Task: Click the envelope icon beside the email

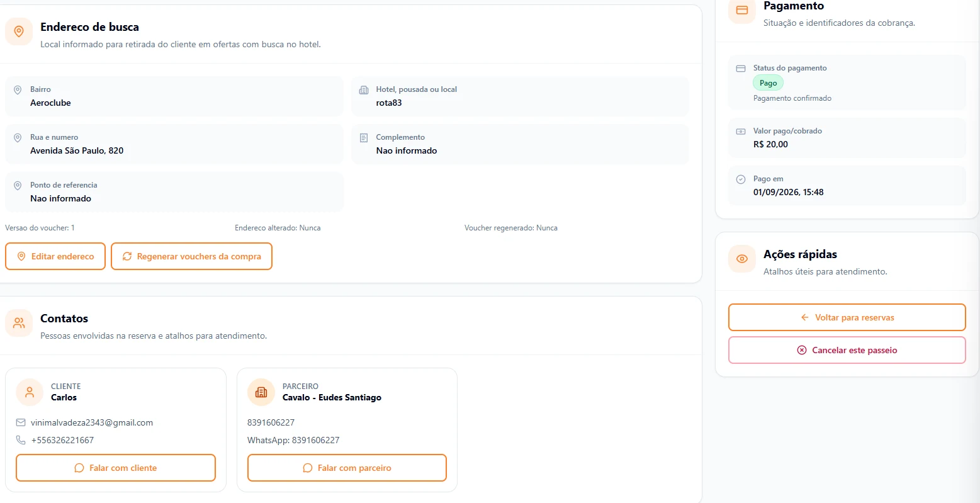Action: pyautogui.click(x=21, y=422)
